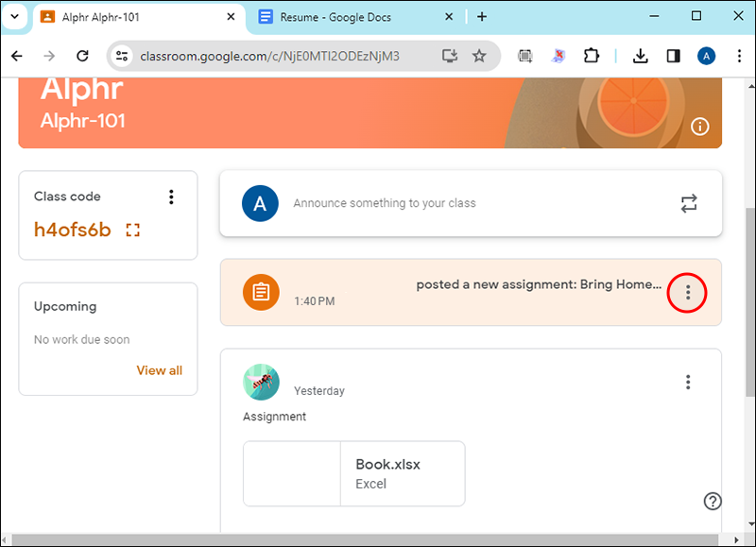Click the user avatar in the announce box
The width and height of the screenshot is (756, 547).
click(260, 203)
